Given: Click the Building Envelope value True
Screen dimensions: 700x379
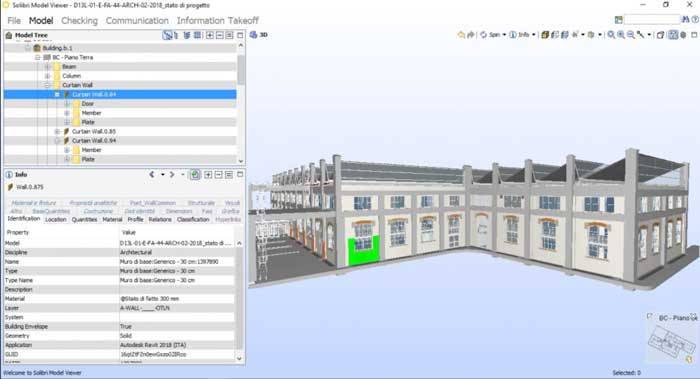Looking at the screenshot, I should tap(126, 326).
